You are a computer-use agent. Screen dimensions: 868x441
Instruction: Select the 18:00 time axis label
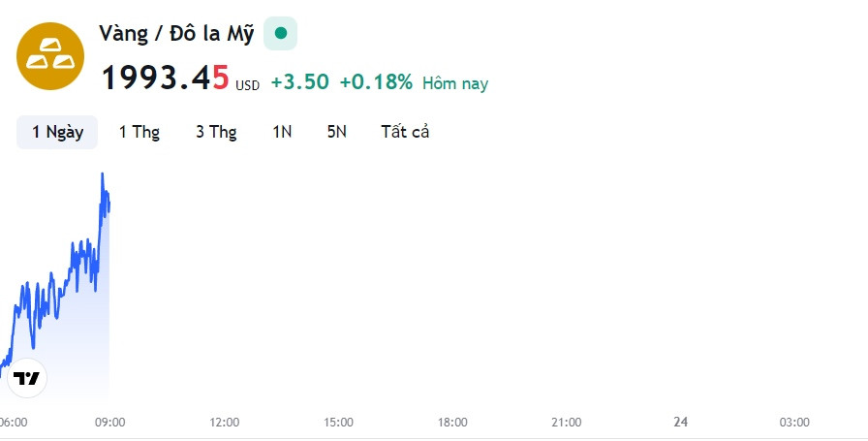click(452, 423)
